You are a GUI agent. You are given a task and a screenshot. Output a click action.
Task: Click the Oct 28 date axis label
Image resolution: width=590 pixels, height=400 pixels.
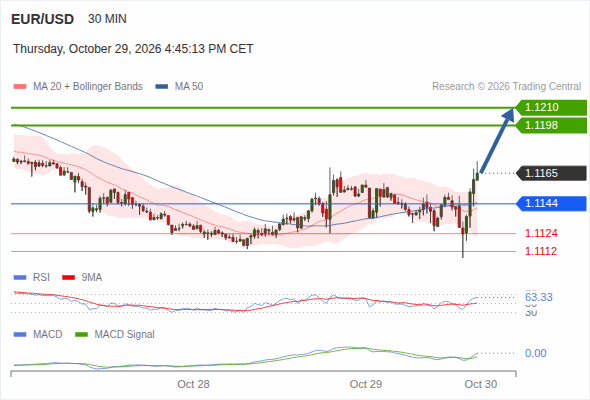pyautogui.click(x=193, y=384)
